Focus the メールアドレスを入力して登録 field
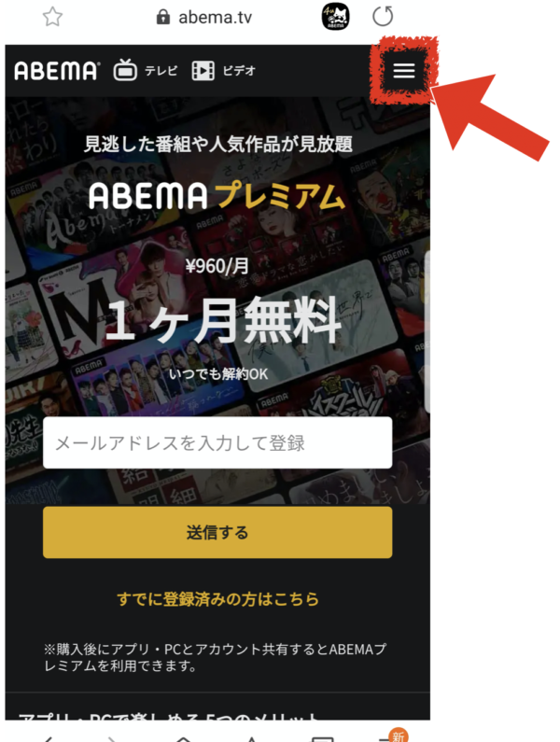560x742 pixels. 217,443
